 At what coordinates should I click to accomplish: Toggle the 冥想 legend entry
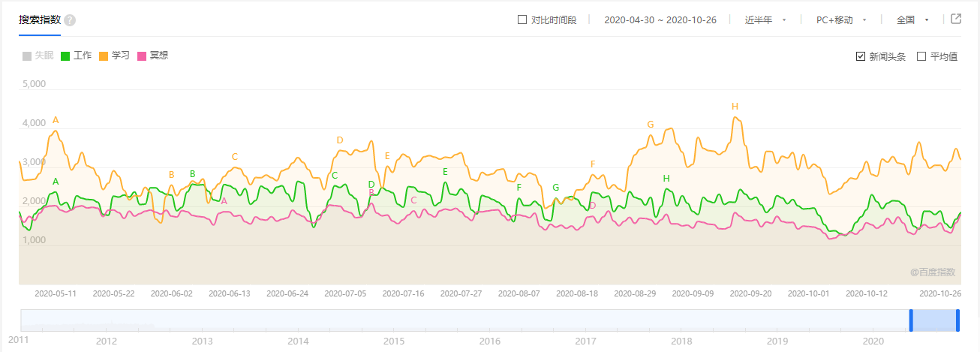click(153, 56)
